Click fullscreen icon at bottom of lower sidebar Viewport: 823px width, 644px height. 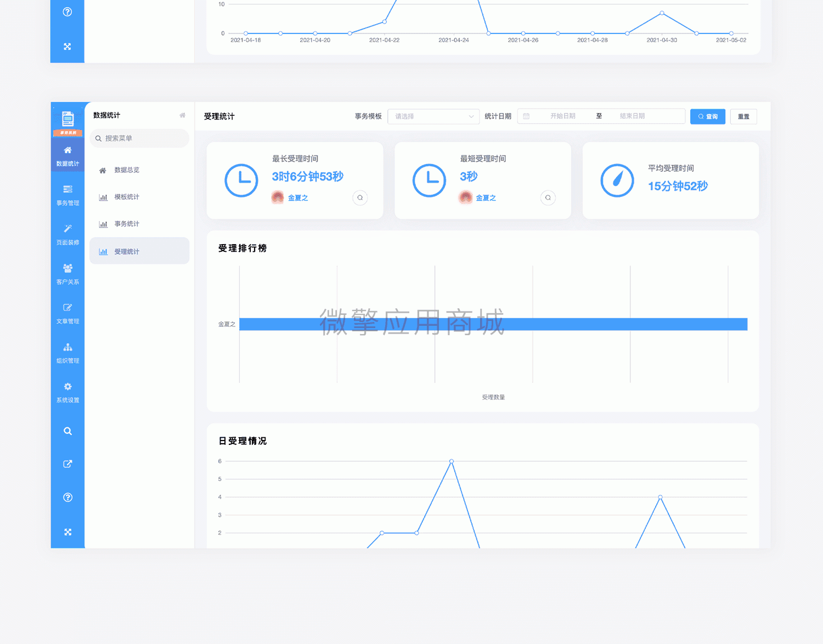67,532
